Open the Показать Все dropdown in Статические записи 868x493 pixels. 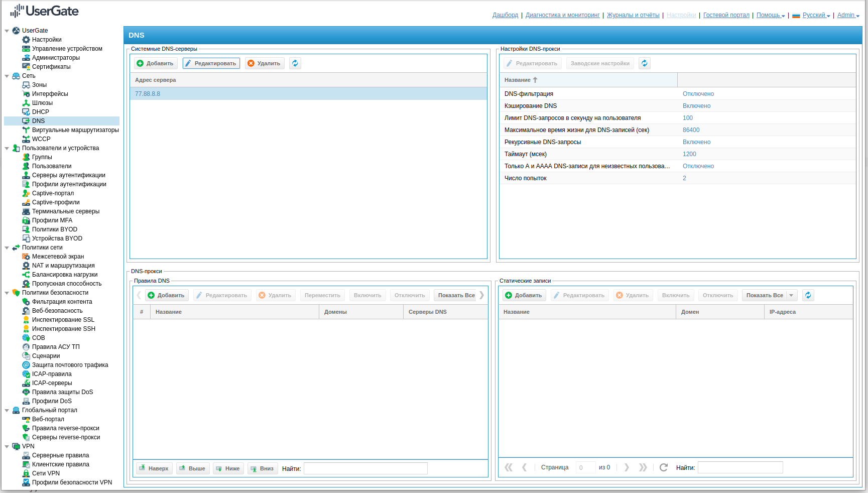[x=791, y=295]
